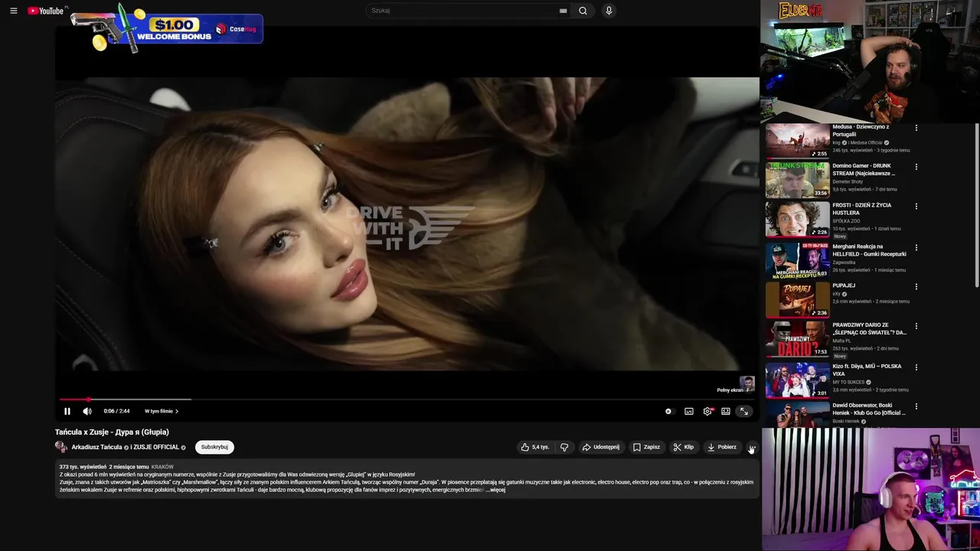This screenshot has width=980, height=551.
Task: Open options for Domino Gamer video
Action: click(916, 167)
